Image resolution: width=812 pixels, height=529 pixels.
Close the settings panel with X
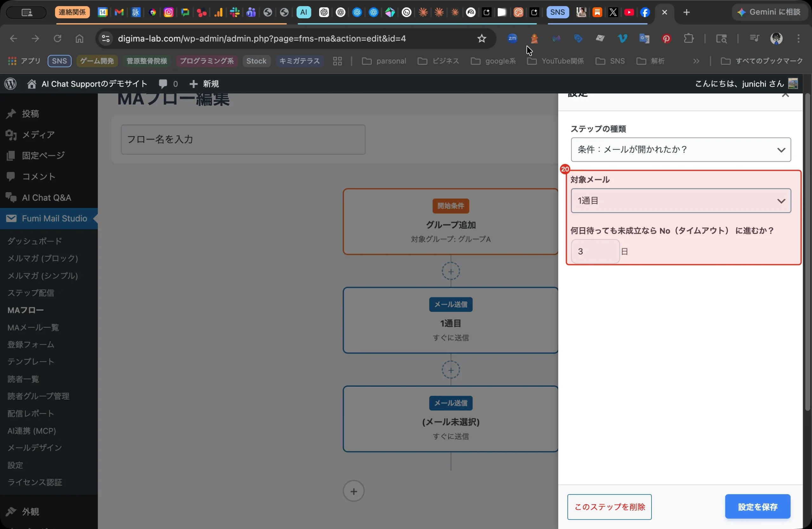pos(785,95)
